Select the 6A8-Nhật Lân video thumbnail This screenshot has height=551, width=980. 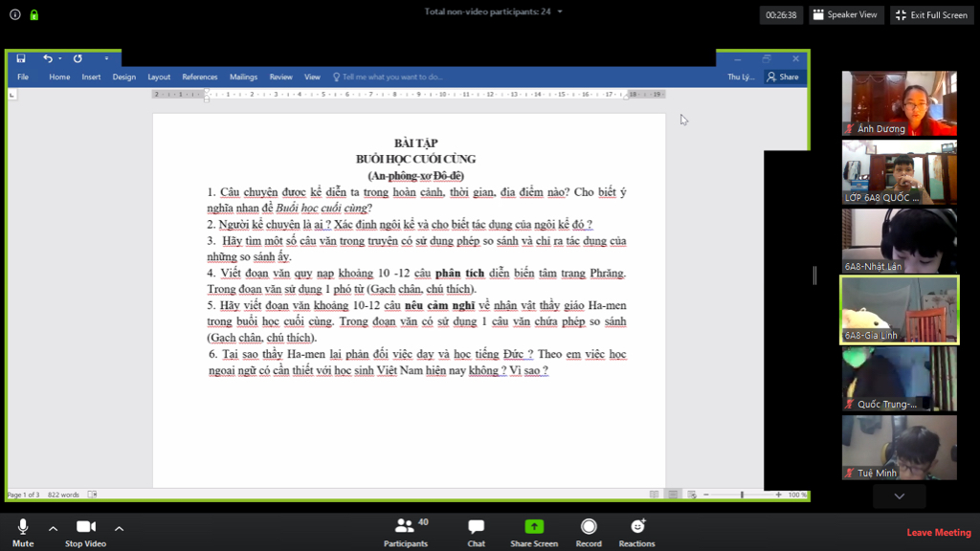pos(899,241)
